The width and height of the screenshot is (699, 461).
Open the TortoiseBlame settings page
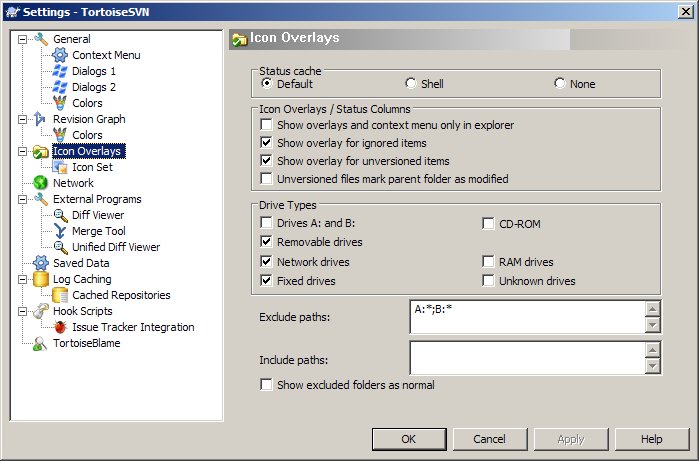(86, 343)
